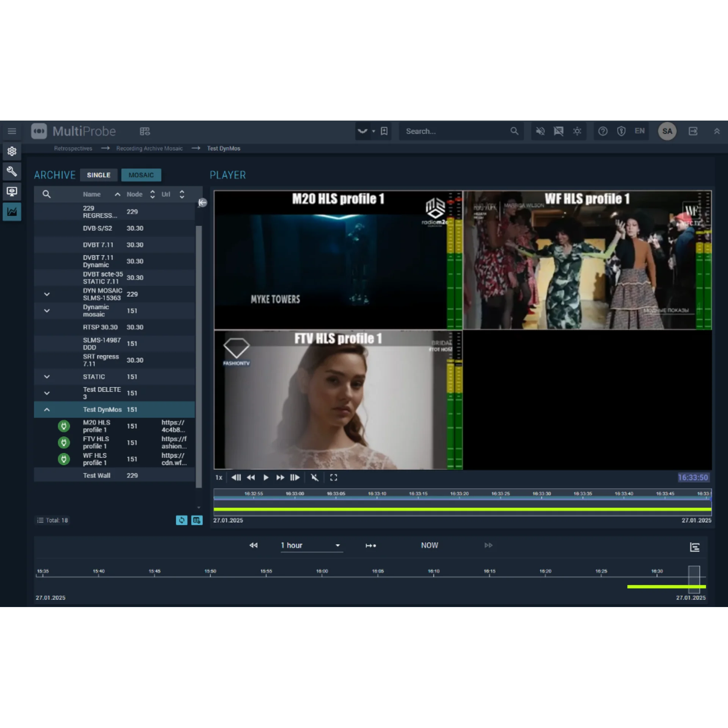Open the 1 hour range dropdown
This screenshot has height=728, width=728.
[x=311, y=545]
